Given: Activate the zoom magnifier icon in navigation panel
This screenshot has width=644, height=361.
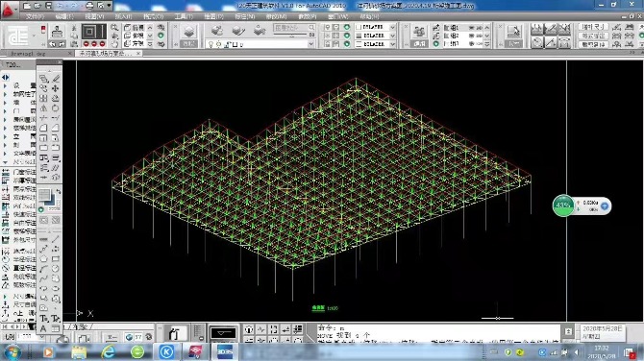Looking at the screenshot, I should pyautogui.click(x=114, y=27).
